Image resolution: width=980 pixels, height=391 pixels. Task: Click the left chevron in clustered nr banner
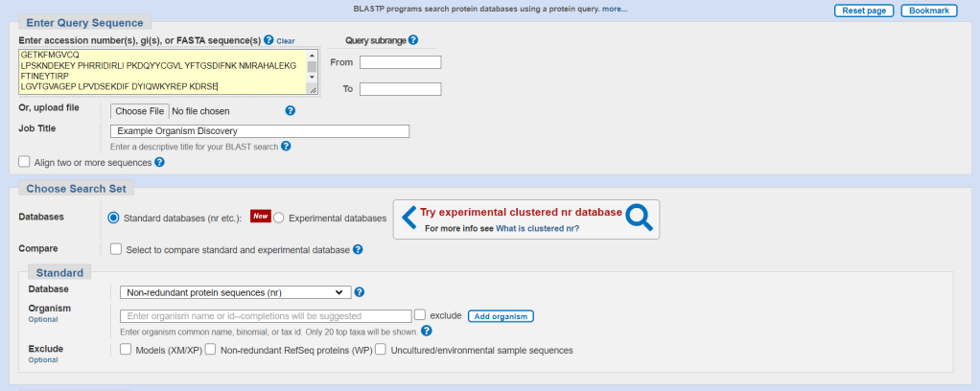408,218
